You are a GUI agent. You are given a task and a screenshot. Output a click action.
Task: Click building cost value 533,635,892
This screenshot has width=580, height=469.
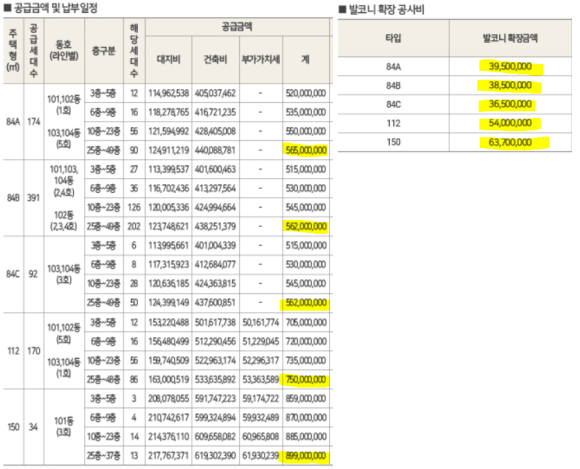point(215,379)
